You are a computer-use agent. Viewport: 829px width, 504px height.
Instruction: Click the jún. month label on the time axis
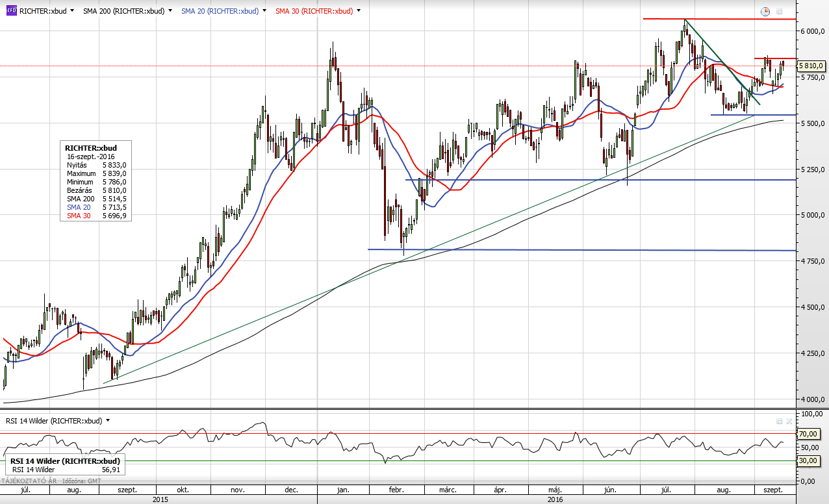[611, 490]
